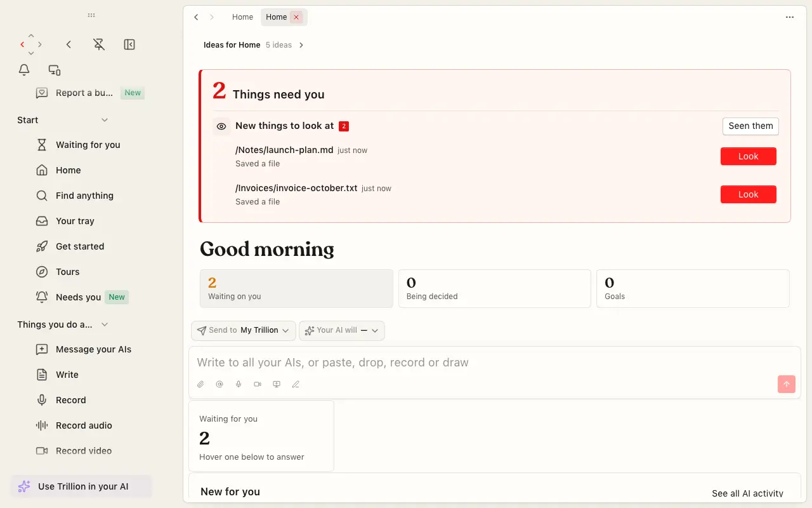The width and height of the screenshot is (812, 508).
Task: Click the red 2 badge near New things
Action: tap(344, 126)
